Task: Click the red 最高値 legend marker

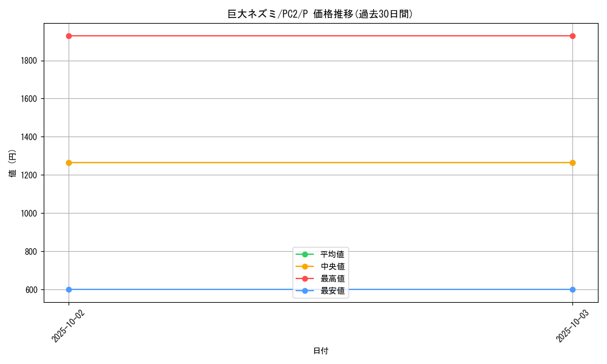Action: pyautogui.click(x=305, y=278)
